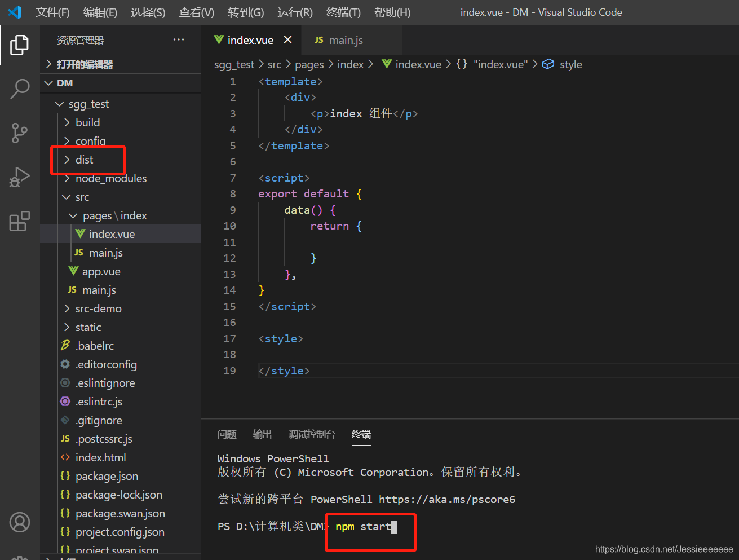Switch to the 问题 panel tab
This screenshot has width=739, height=560.
pos(227,434)
